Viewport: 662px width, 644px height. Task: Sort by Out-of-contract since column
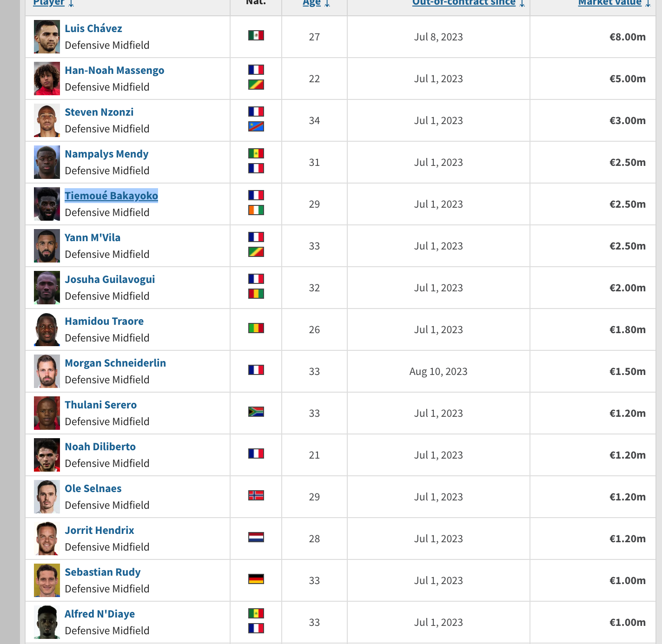click(x=463, y=3)
